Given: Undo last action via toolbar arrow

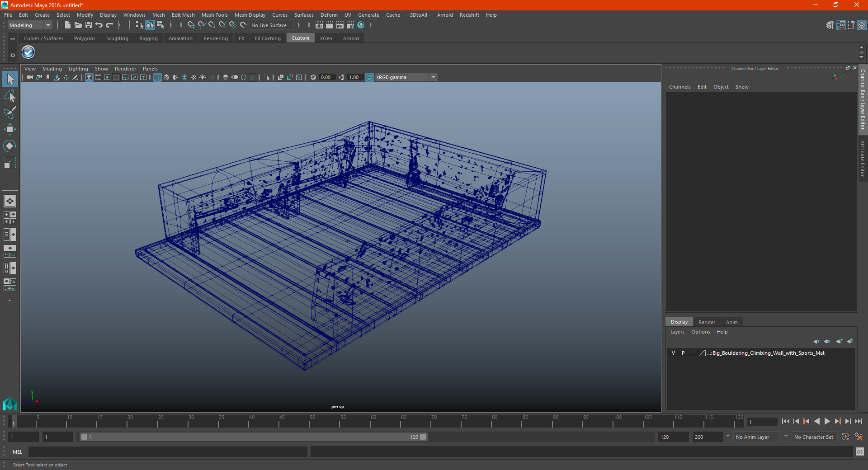Looking at the screenshot, I should (x=99, y=25).
